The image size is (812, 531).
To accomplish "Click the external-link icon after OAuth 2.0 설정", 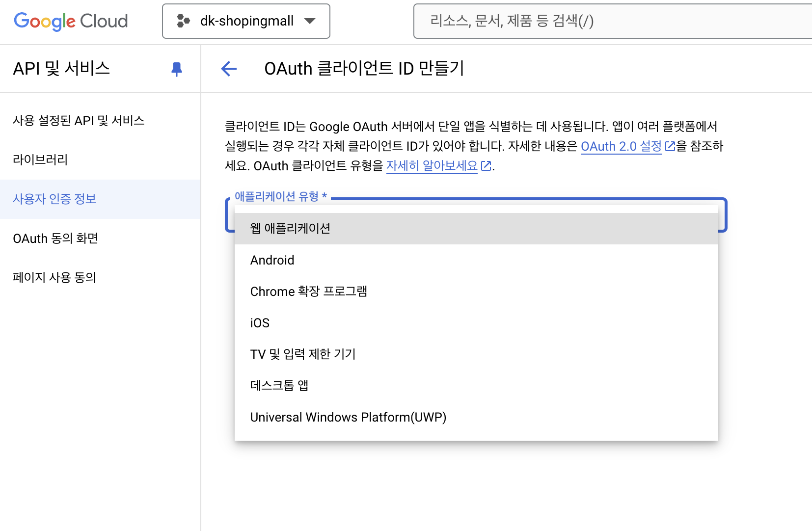I will click(670, 146).
